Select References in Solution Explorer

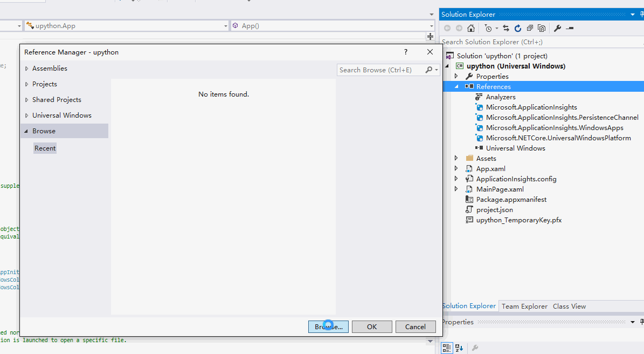[493, 87]
